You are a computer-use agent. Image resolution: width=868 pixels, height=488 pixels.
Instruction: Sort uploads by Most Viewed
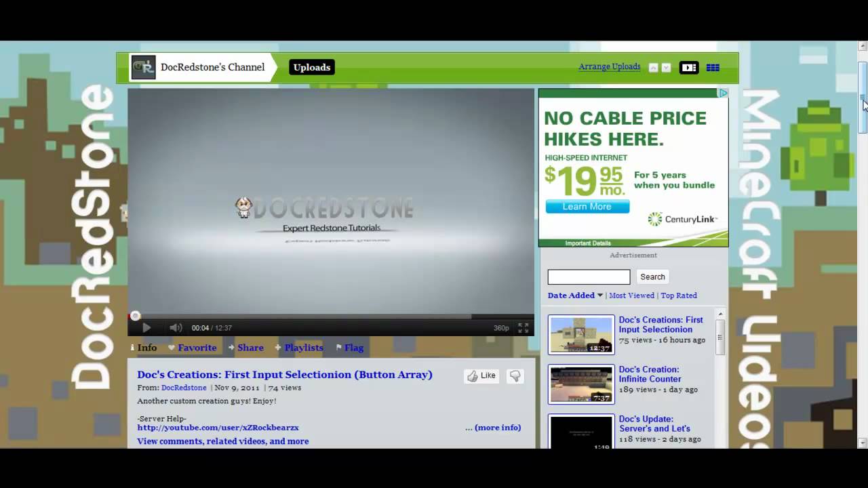pyautogui.click(x=632, y=296)
